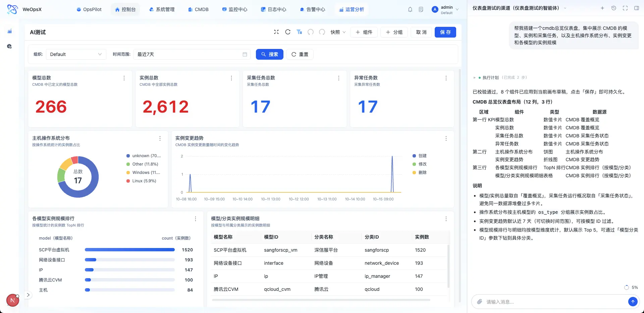Click the 取消 button

(421, 32)
